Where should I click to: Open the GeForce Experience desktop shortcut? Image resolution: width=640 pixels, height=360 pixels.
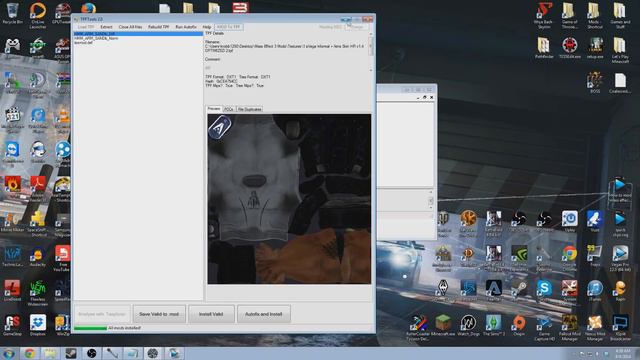[519, 258]
